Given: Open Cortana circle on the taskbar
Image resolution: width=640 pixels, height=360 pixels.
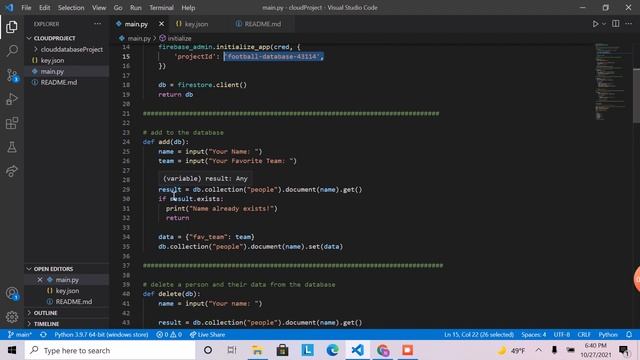Looking at the screenshot, I should pyautogui.click(x=208, y=350).
